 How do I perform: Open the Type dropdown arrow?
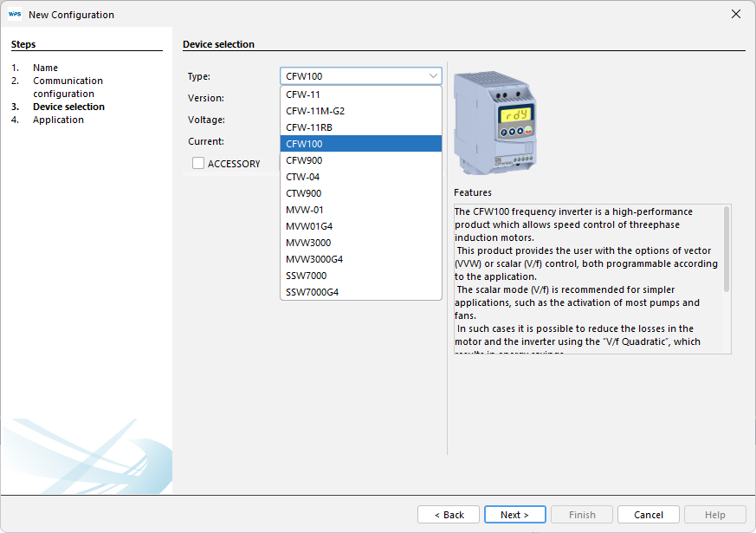433,76
